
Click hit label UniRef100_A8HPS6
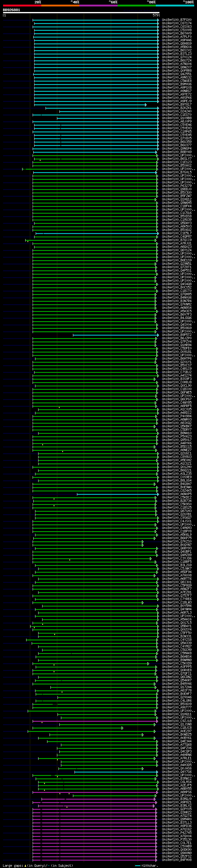pyautogui.click(x=177, y=792)
